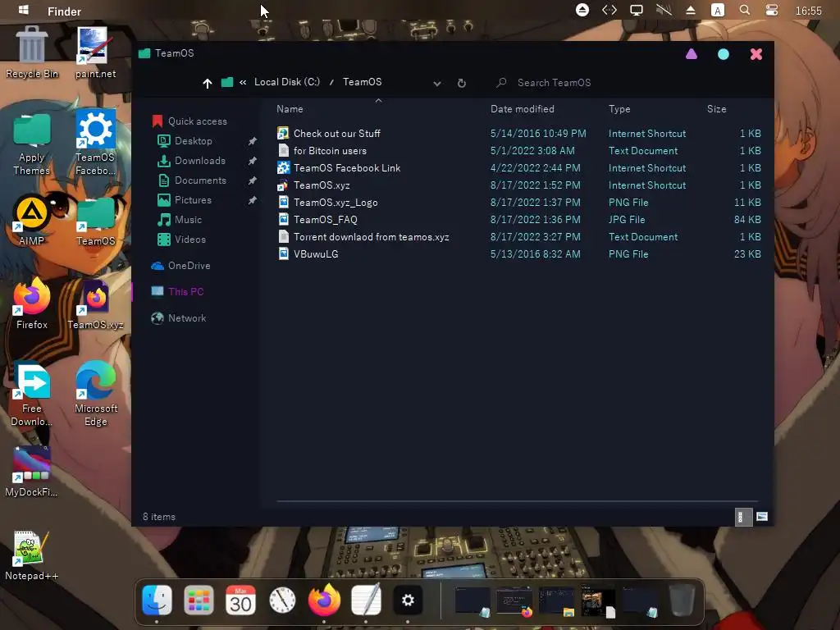Click the muted volume icon in menu bar
This screenshot has height=630, width=840.
(x=664, y=10)
